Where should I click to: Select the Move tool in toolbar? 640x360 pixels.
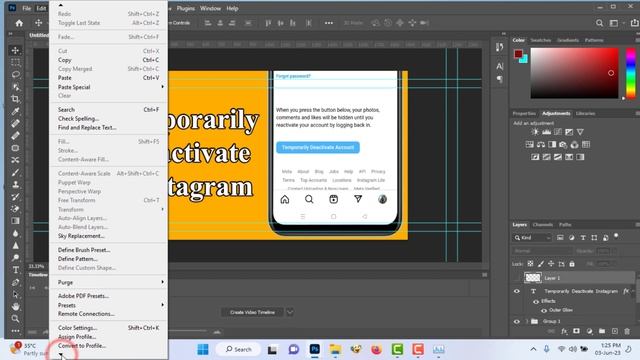pyautogui.click(x=16, y=50)
